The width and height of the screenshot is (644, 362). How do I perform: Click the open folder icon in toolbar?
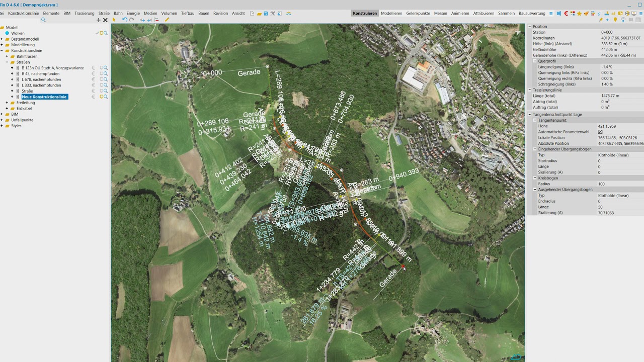(259, 14)
